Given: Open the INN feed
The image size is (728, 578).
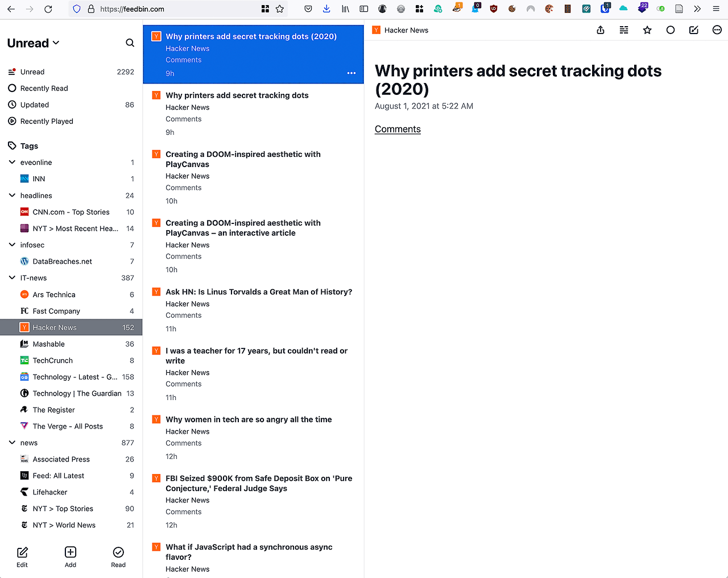Looking at the screenshot, I should [71, 179].
